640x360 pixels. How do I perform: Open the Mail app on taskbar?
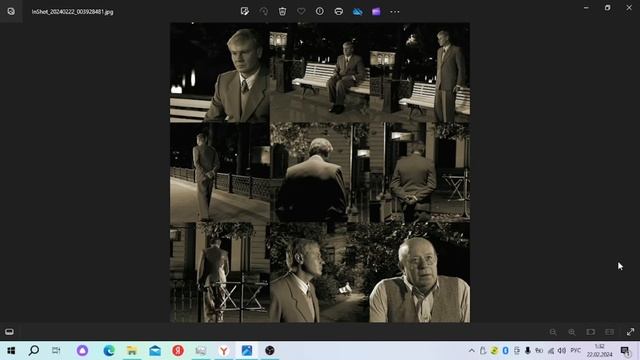[155, 350]
